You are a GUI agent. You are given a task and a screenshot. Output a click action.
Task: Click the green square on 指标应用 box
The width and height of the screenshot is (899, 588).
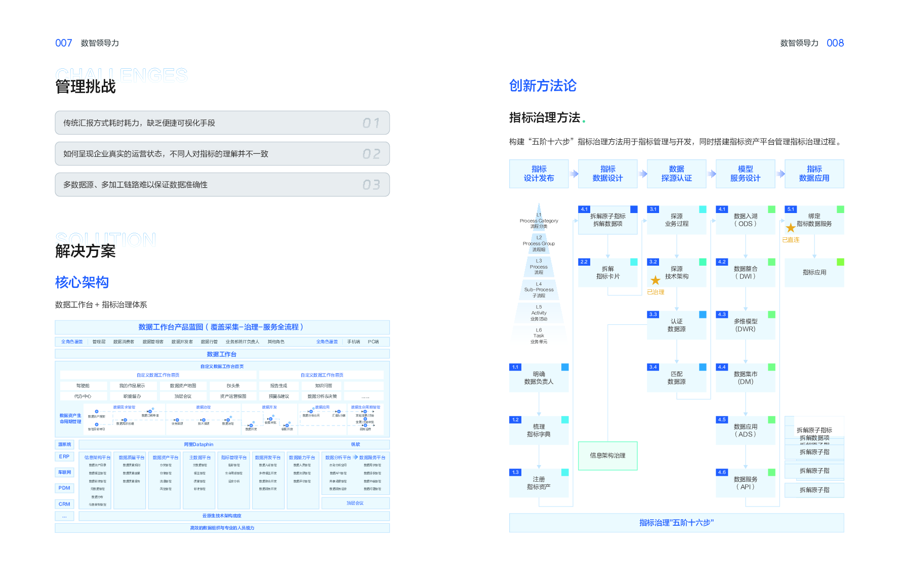(x=840, y=262)
